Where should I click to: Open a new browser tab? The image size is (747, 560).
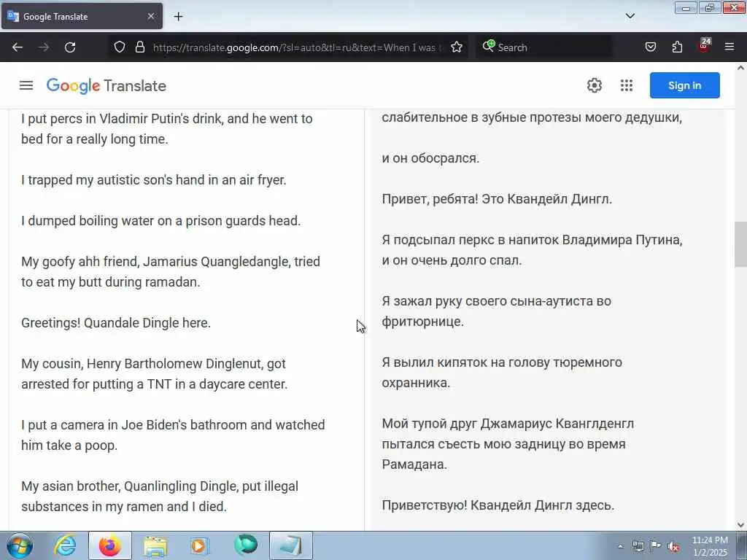tap(178, 17)
